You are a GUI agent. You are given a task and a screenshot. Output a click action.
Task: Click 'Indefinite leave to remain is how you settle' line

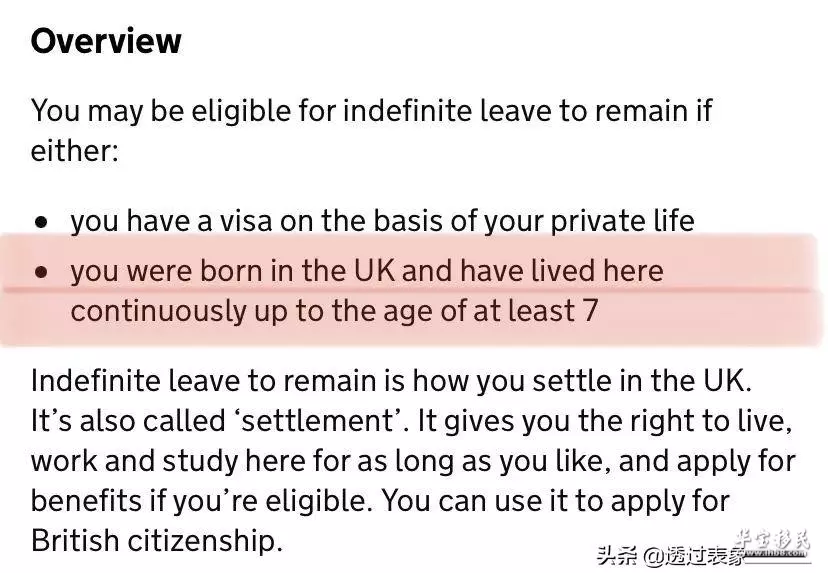click(391, 380)
